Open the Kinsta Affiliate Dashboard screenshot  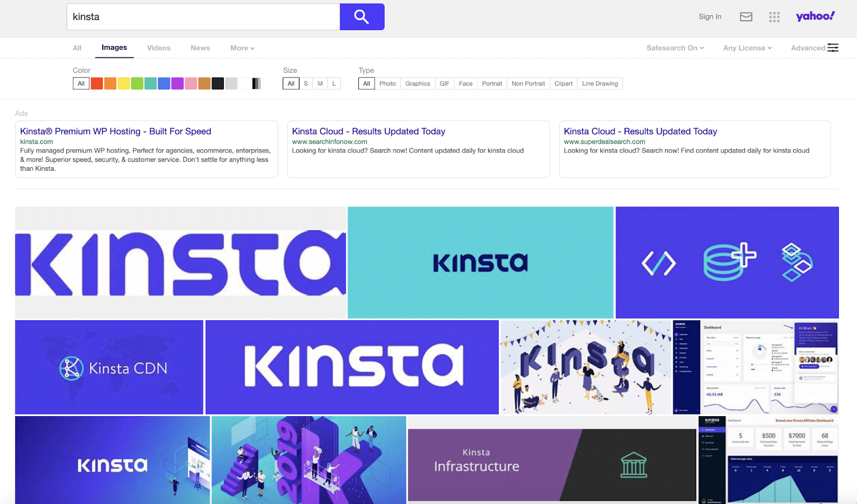769,460
